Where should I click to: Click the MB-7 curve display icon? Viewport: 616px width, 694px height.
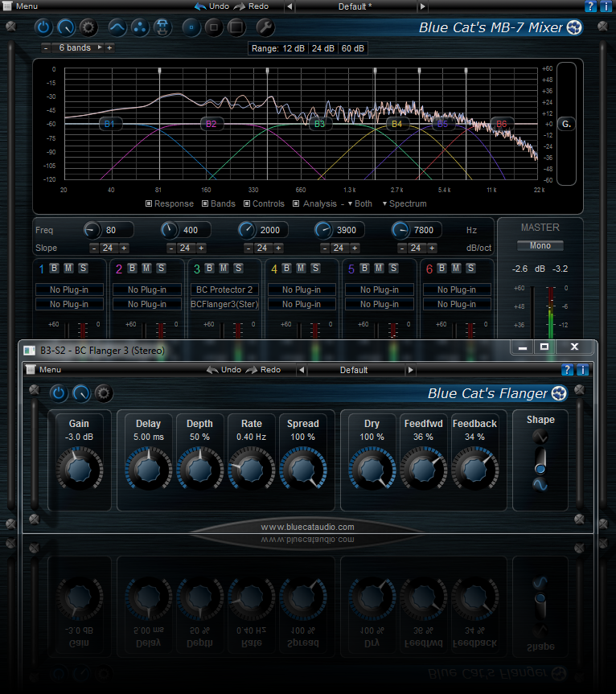tap(117, 28)
